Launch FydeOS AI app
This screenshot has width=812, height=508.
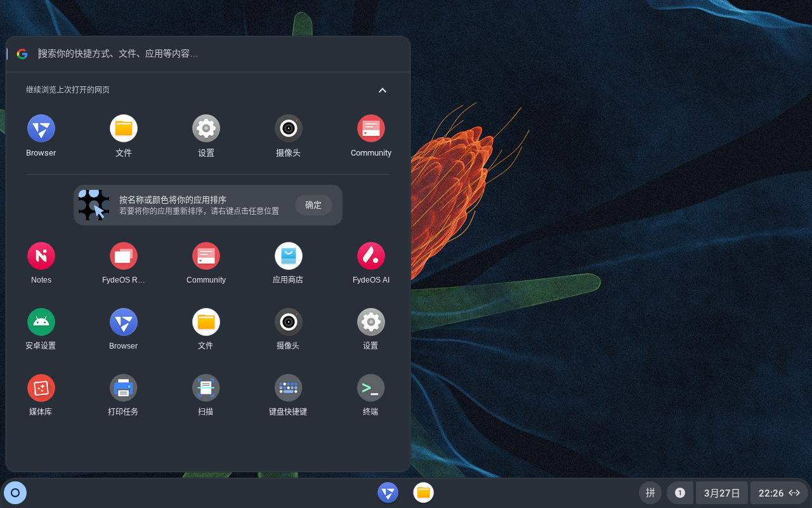(x=371, y=256)
